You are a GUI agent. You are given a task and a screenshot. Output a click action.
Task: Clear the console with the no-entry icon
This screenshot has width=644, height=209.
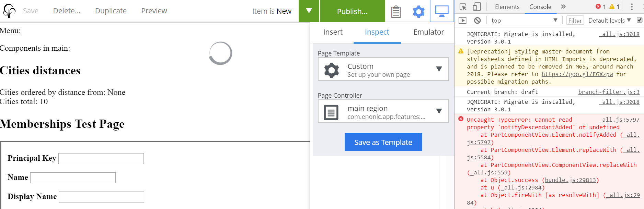478,20
